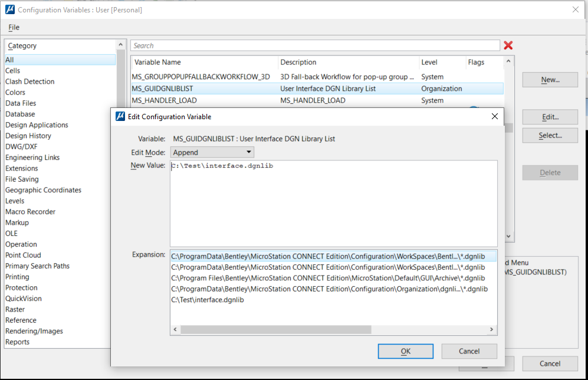Cancel the Configuration Variables window
Image resolution: width=588 pixels, height=380 pixels.
[550, 363]
